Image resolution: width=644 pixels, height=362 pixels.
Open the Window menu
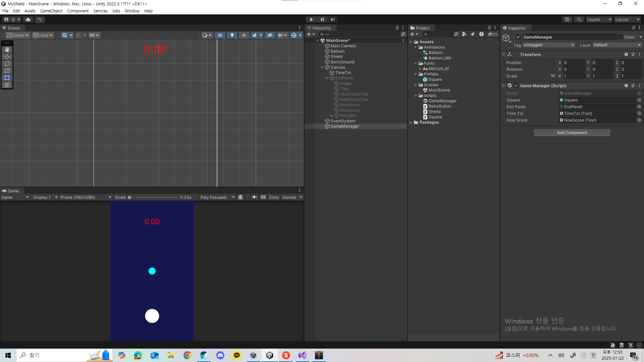[132, 11]
